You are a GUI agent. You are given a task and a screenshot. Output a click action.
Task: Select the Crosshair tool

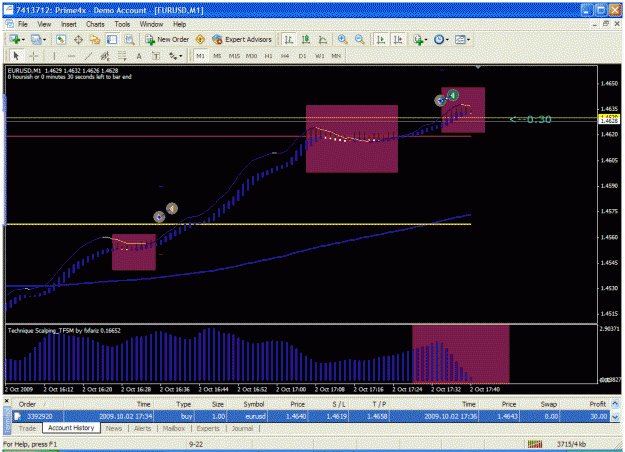pos(33,56)
